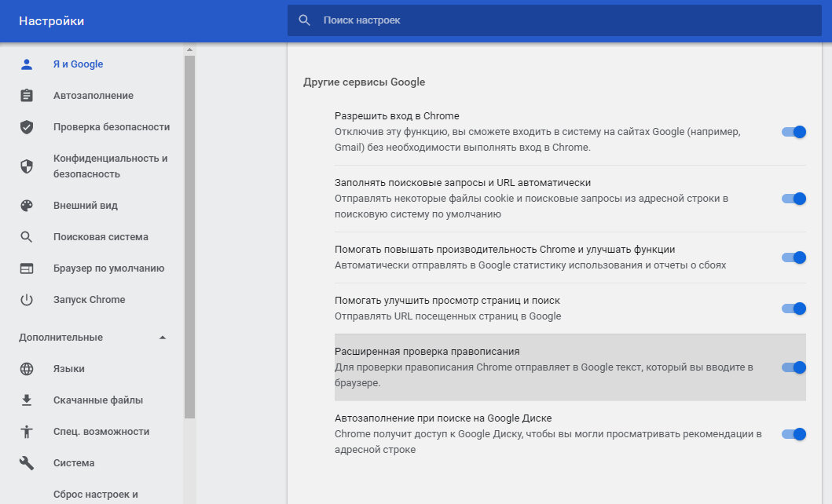Viewport: 832px width, 504px height.
Task: Click the search icon in settings search bar
Action: click(305, 20)
